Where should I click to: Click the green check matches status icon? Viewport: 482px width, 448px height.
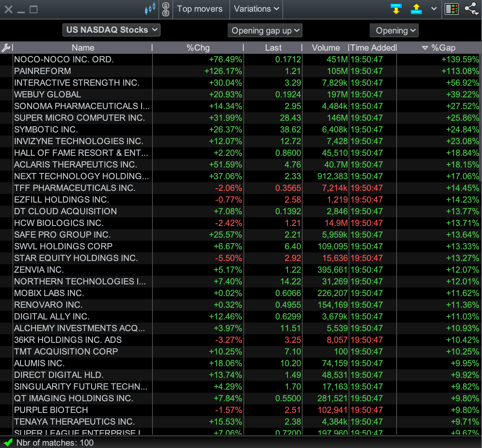8,443
